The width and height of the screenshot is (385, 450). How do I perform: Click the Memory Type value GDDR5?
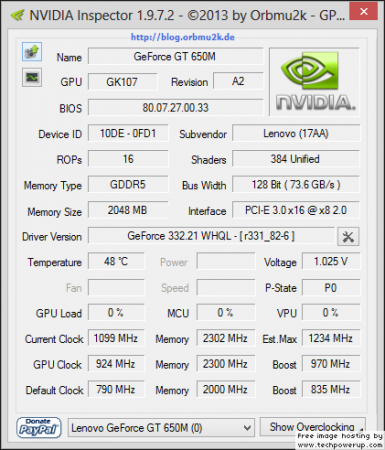[128, 184]
